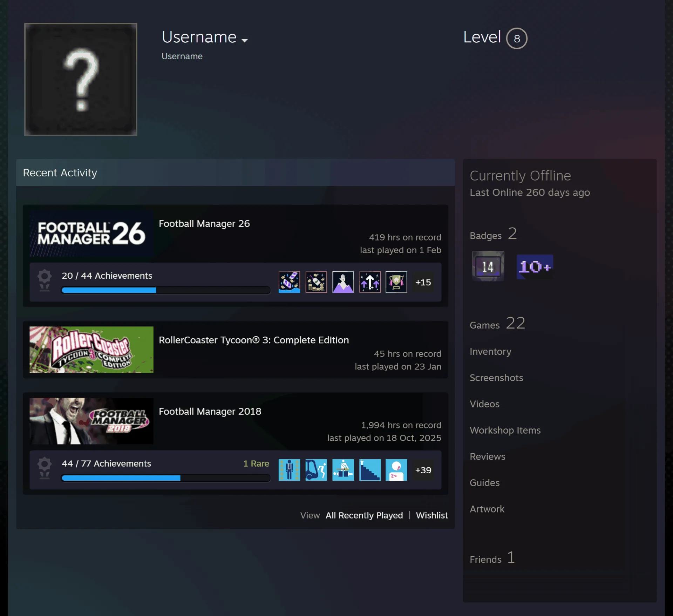Click the FM26 achievement progress bar

click(166, 290)
